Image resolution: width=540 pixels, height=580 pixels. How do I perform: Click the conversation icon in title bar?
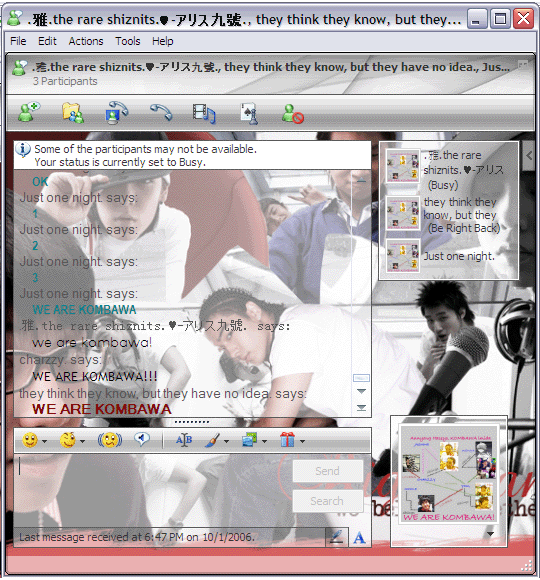[x=14, y=18]
